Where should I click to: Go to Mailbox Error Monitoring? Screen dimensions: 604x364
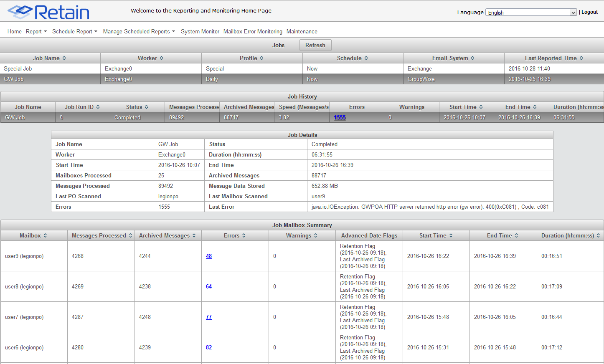pyautogui.click(x=253, y=32)
